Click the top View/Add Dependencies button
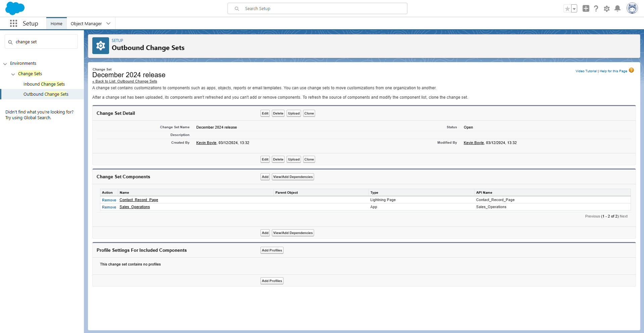This screenshot has height=333, width=644. [293, 177]
